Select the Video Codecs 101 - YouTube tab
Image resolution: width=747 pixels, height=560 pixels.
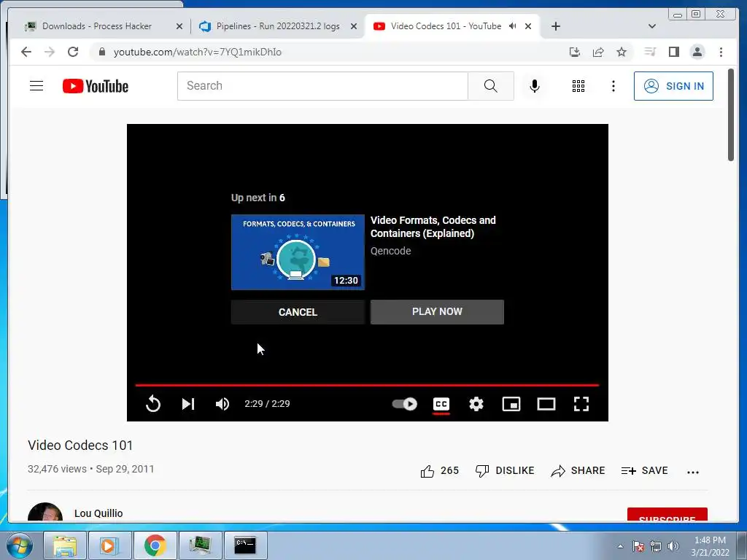[x=446, y=26]
